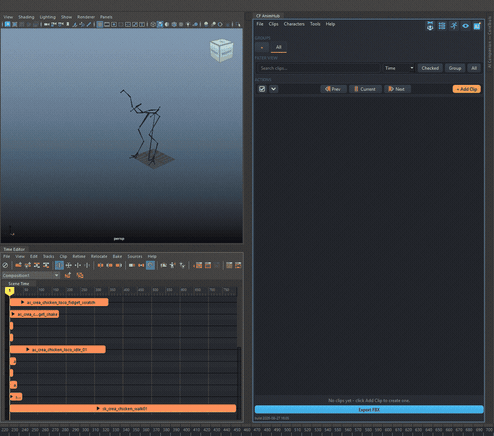Go to the Prev clip
Screen dimensions: 494x436
pos(333,89)
